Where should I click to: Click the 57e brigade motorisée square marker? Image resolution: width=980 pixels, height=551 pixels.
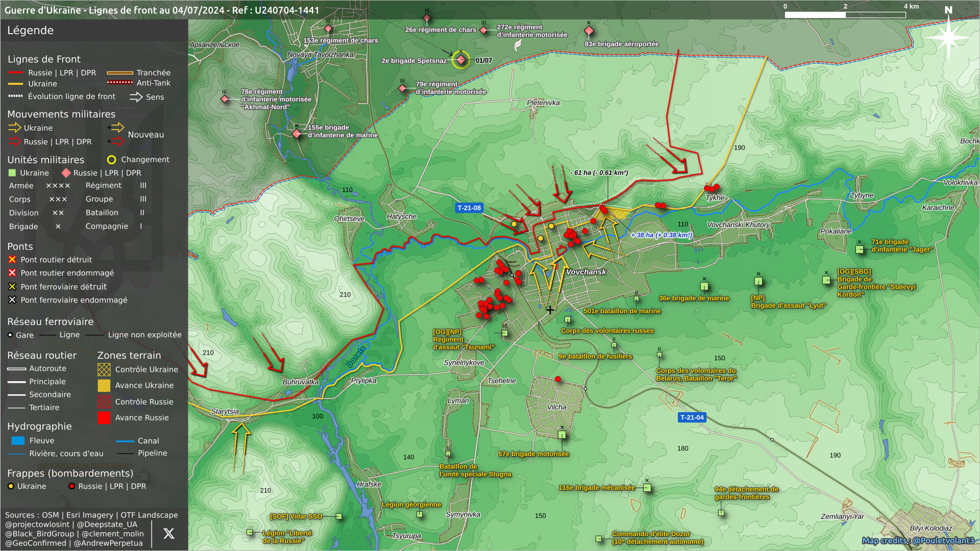click(x=562, y=435)
